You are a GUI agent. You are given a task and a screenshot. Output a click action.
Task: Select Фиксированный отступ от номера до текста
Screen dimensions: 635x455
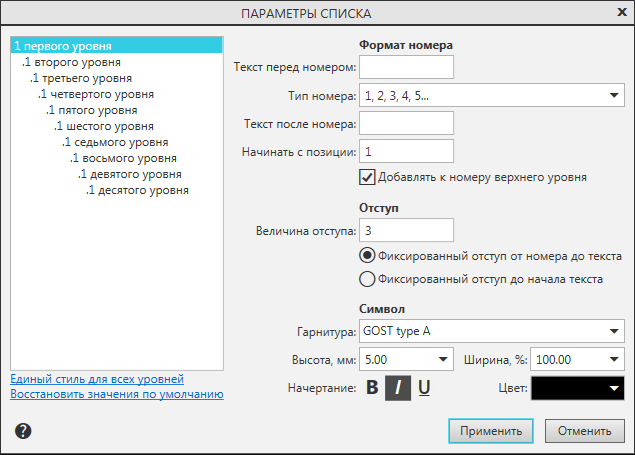click(367, 256)
